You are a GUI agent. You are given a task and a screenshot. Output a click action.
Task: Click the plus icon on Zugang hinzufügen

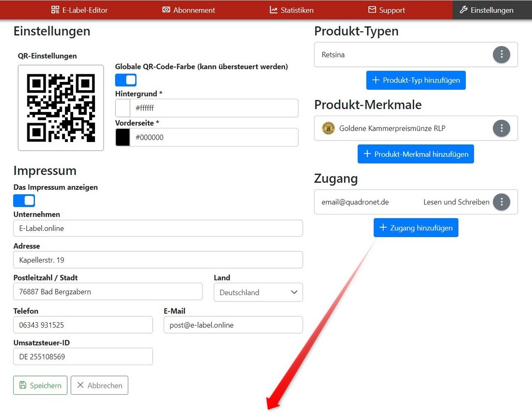pos(383,227)
